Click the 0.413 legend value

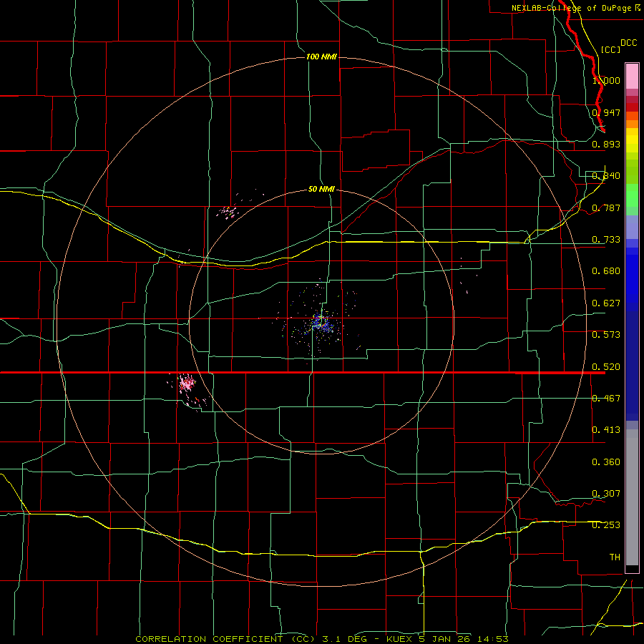[x=606, y=430]
